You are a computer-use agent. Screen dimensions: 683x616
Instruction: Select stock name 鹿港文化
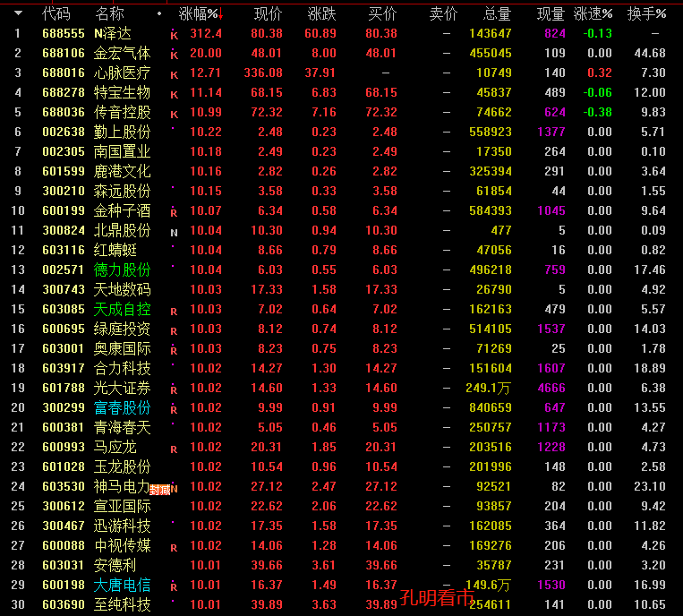tap(122, 171)
